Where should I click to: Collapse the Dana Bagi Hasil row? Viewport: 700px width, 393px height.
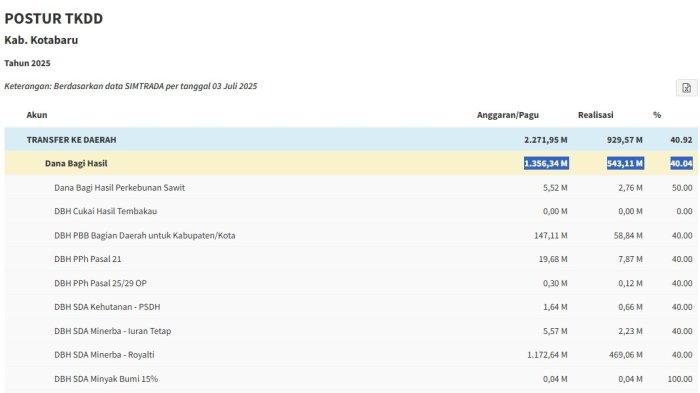pos(351,163)
